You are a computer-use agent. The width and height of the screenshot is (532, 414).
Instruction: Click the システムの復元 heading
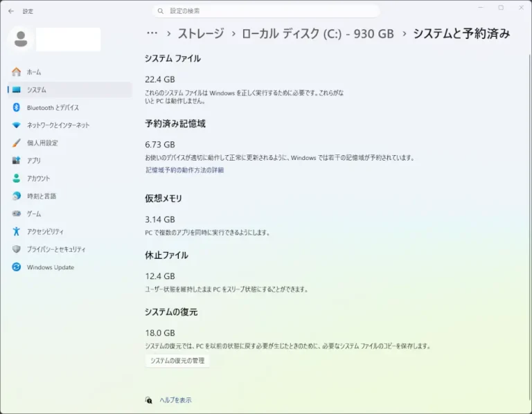[171, 312]
